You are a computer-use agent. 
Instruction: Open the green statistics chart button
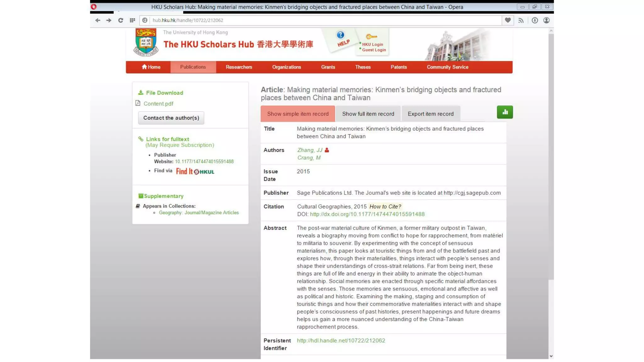[505, 112]
